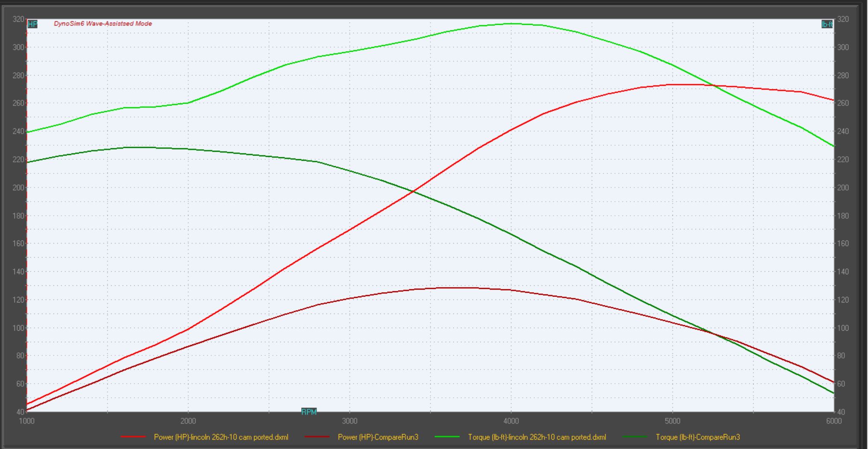The height and width of the screenshot is (449, 868).
Task: Click the bright green legend line swatch
Action: click(x=447, y=437)
